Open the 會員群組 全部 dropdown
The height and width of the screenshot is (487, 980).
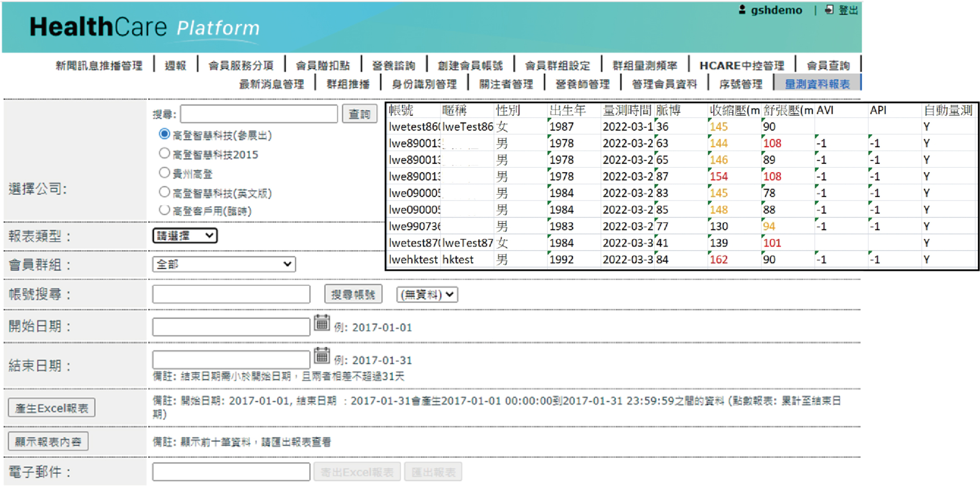(x=224, y=264)
